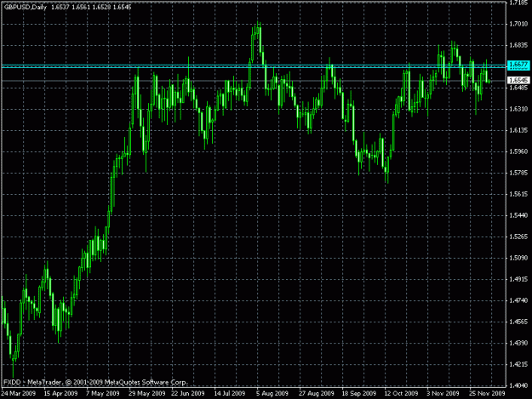Select the cyan 1.6677 price tag
Viewport: 532px width, 399px height.
pyautogui.click(x=518, y=66)
